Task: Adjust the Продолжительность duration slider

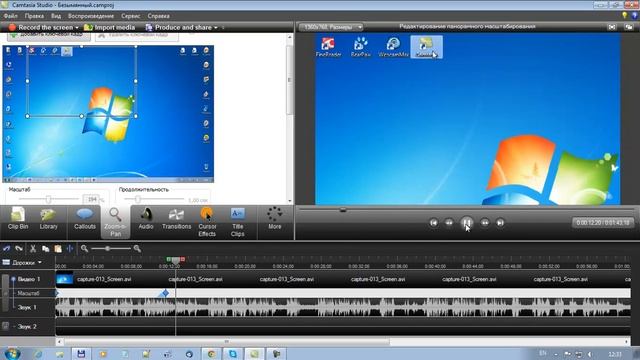Action: tap(138, 199)
